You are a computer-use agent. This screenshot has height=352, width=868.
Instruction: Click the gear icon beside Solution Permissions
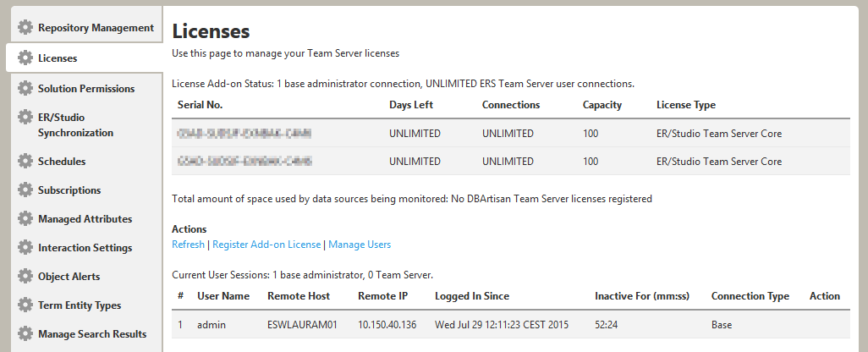pos(25,89)
